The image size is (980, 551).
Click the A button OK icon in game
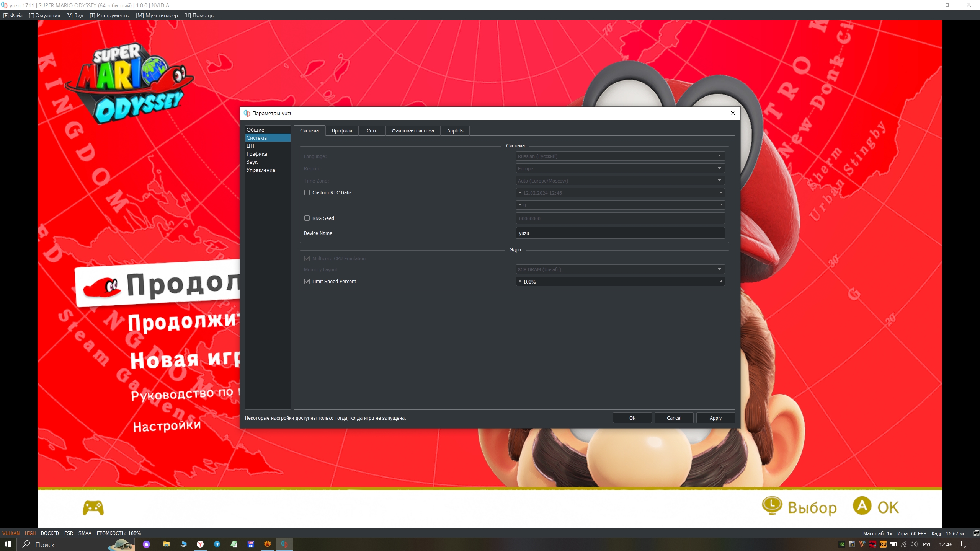862,506
